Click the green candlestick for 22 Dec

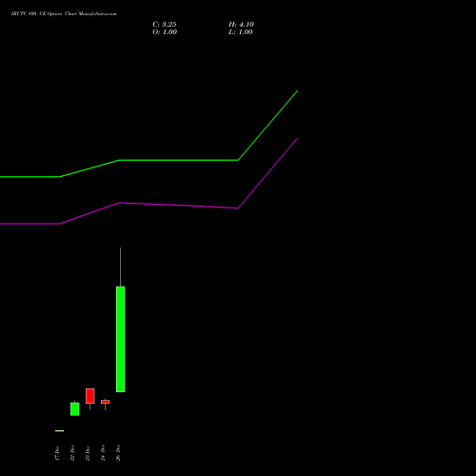pyautogui.click(x=75, y=408)
